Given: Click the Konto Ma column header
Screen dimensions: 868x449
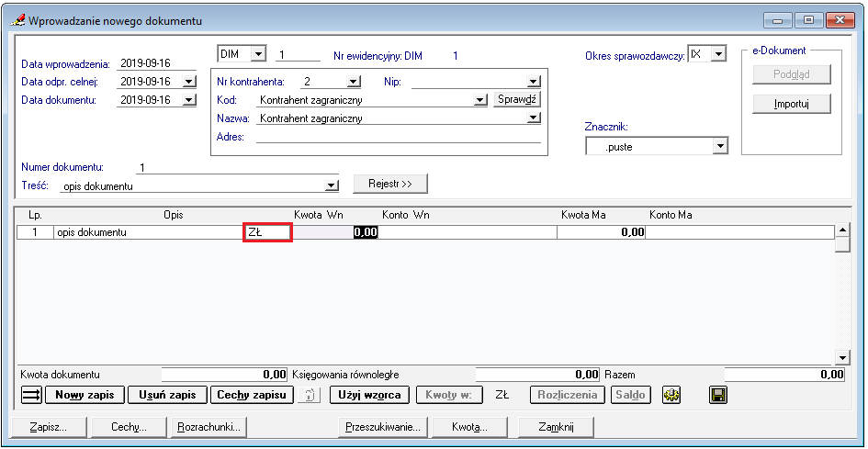Looking at the screenshot, I should (671, 214).
